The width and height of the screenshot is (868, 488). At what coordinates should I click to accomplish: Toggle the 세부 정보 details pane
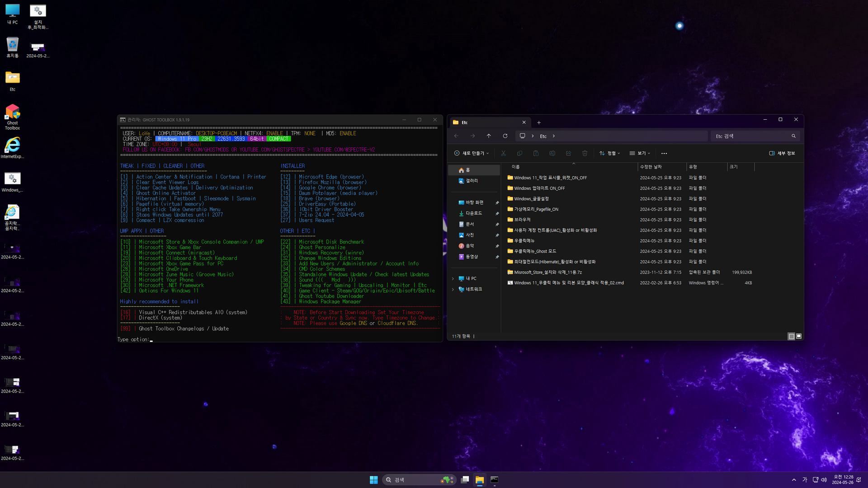tap(782, 153)
